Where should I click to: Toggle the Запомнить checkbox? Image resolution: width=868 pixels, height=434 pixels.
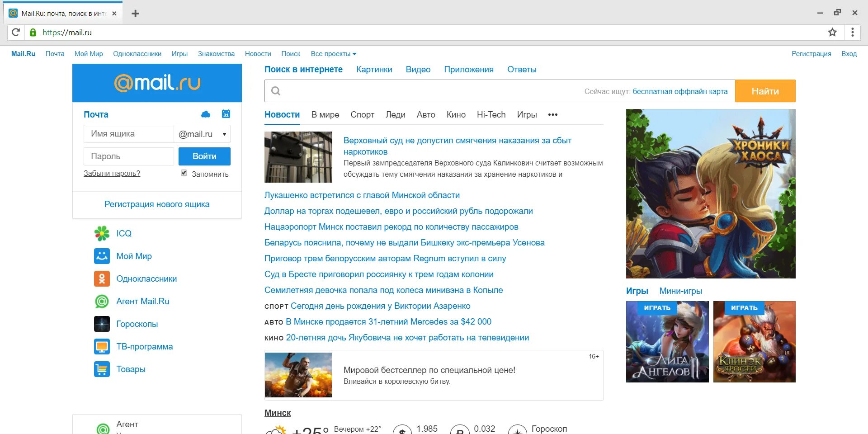(184, 173)
